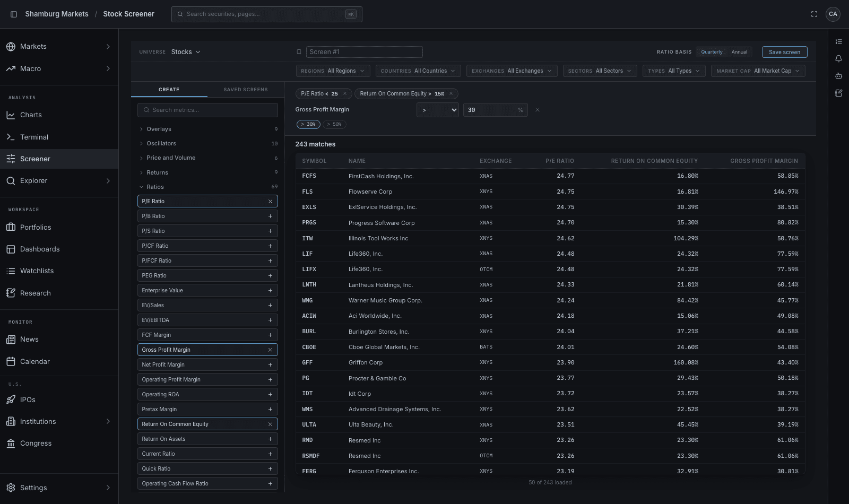Viewport: 849px width, 504px height.
Task: Open Charts from the sidebar
Action: coord(59,115)
